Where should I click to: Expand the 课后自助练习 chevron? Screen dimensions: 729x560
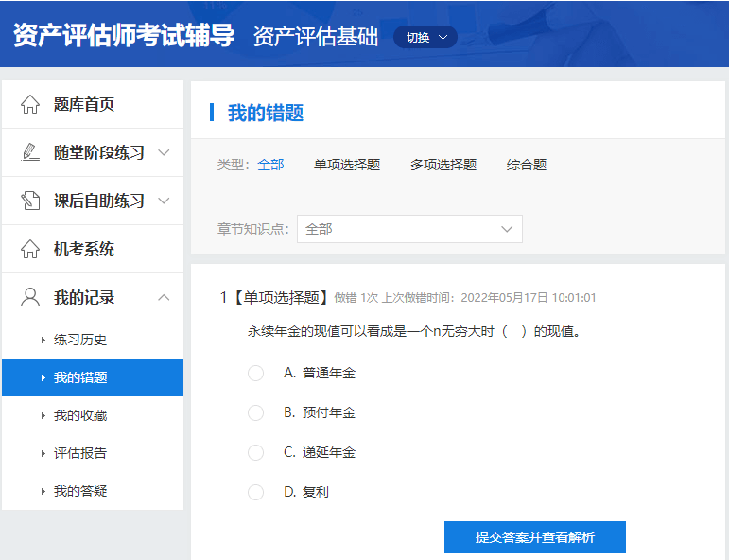click(x=164, y=201)
